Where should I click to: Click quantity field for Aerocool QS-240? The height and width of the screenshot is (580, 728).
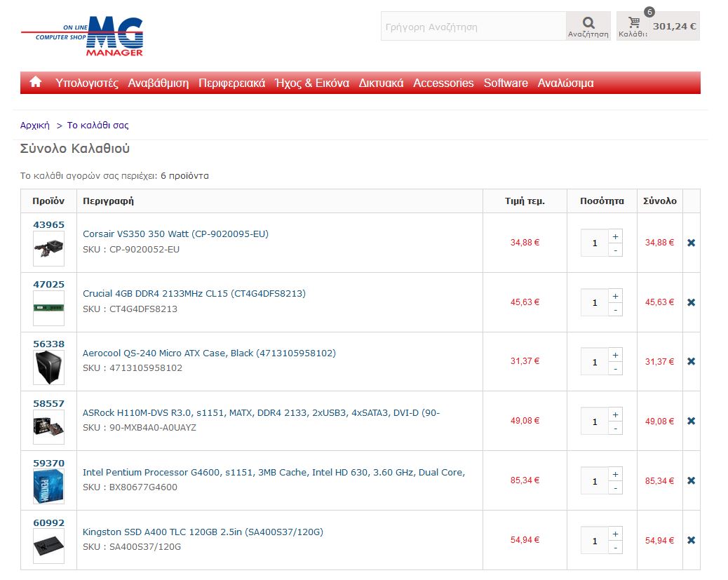(595, 362)
